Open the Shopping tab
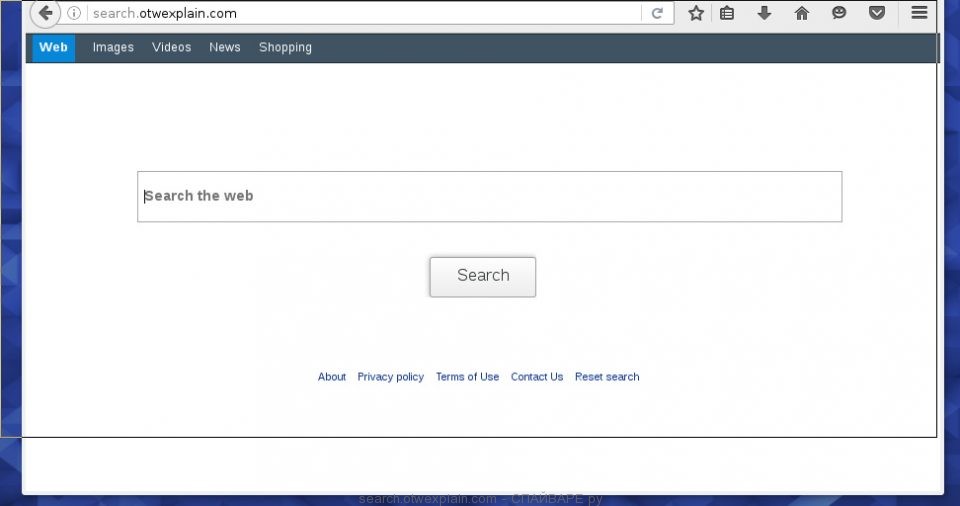The image size is (960, 506). 285,47
